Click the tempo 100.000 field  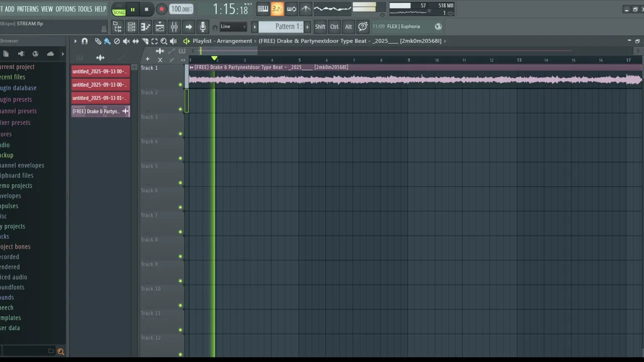click(180, 9)
